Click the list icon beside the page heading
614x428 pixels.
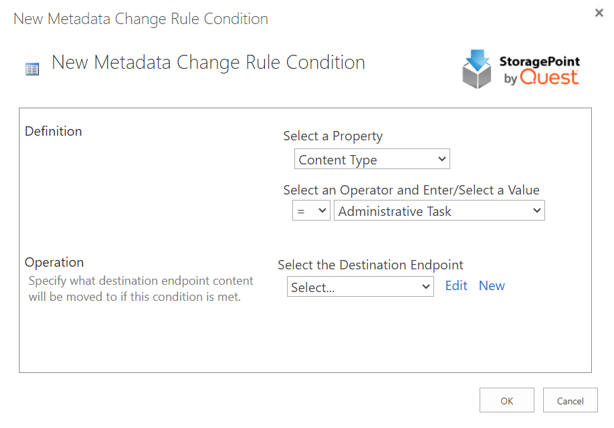[x=32, y=69]
